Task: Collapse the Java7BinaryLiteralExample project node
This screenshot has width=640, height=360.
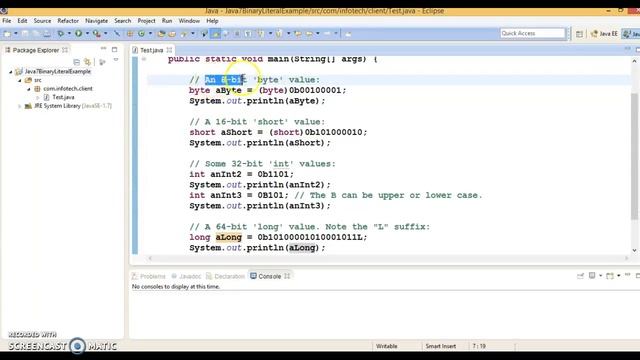Action: [x=11, y=71]
